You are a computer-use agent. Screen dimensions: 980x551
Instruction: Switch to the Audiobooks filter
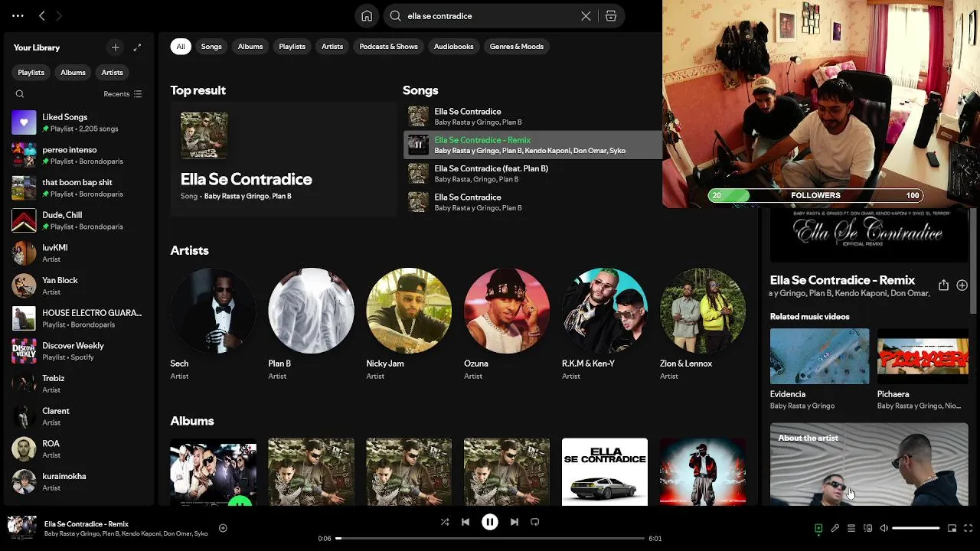click(x=453, y=47)
